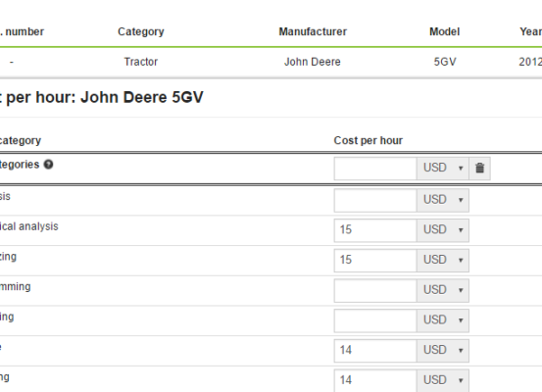Open USD dropdown for 'ical analysis' row
This screenshot has height=392, width=542.
click(x=443, y=230)
